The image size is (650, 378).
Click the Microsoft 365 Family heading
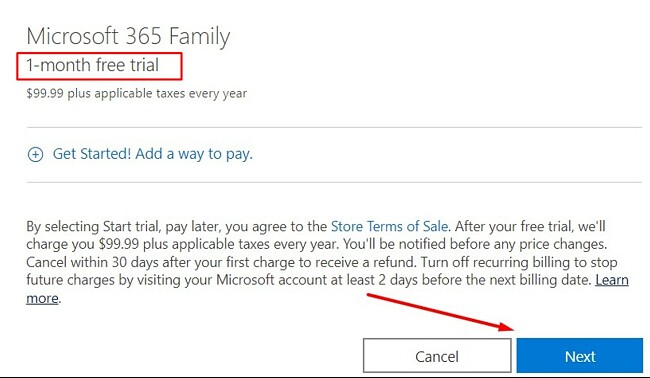(x=128, y=36)
